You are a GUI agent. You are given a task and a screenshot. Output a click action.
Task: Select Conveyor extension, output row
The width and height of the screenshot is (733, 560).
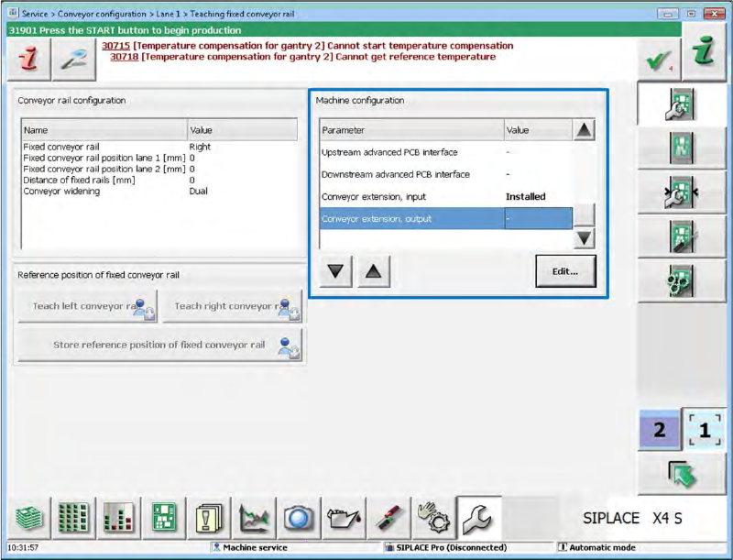point(446,219)
